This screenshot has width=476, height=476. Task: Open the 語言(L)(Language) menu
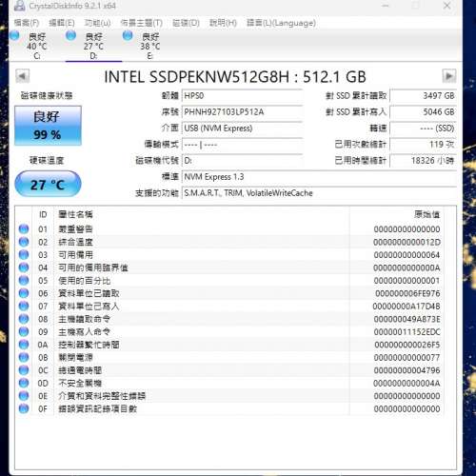pos(281,23)
